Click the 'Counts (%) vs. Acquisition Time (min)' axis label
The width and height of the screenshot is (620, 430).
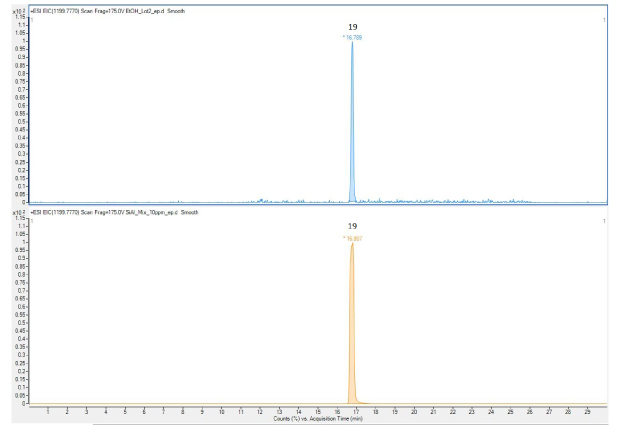point(318,419)
